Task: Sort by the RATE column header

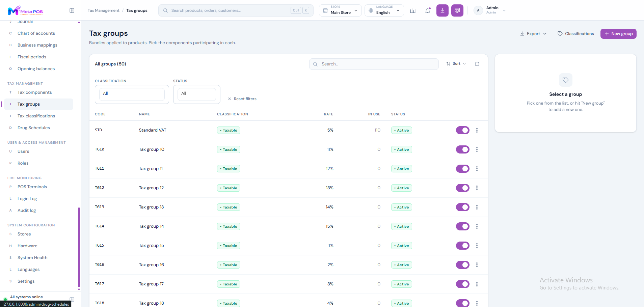Action: click(328, 114)
